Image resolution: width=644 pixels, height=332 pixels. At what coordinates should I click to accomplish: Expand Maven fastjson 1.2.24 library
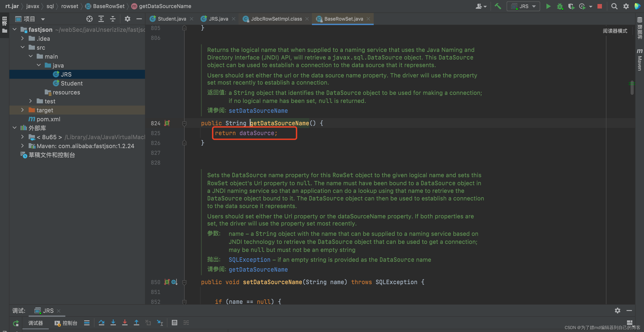pos(23,146)
